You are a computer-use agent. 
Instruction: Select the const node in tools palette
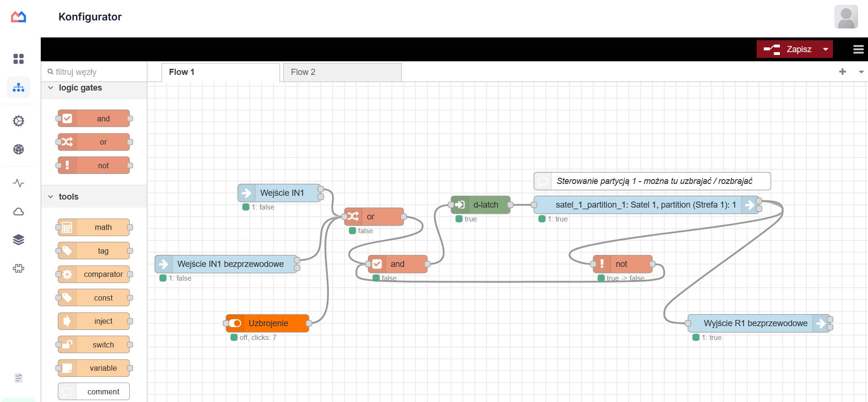[x=94, y=298]
